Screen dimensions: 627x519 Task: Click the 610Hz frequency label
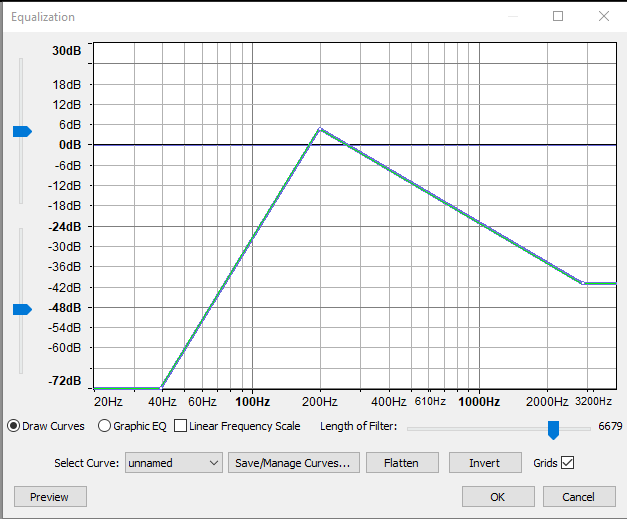(x=430, y=401)
